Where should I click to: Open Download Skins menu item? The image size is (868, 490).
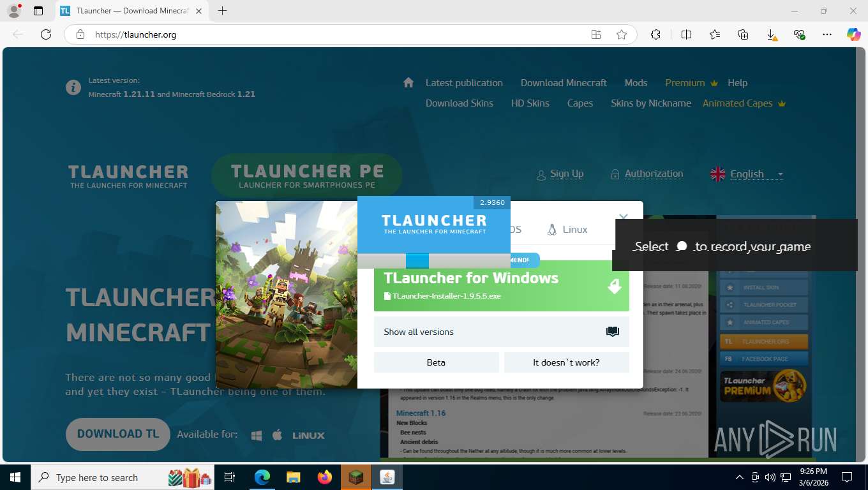click(x=460, y=103)
